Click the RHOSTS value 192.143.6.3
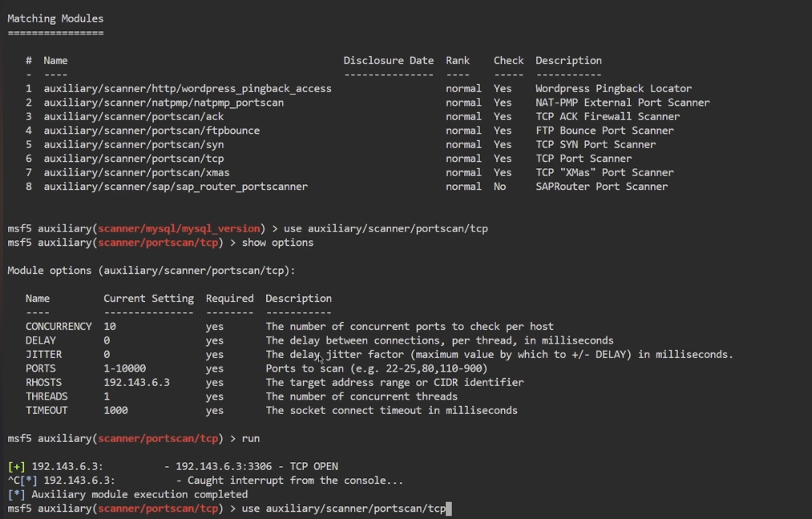 pyautogui.click(x=136, y=382)
